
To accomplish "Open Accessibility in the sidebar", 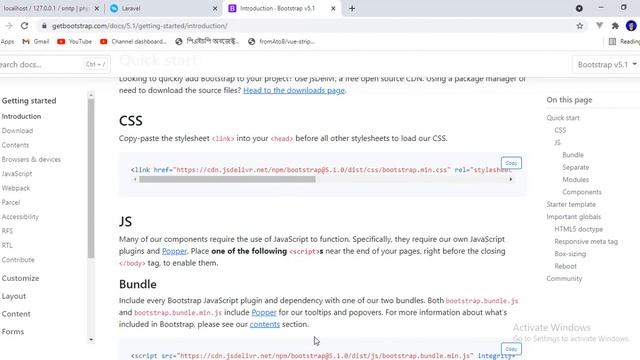I will click(x=20, y=217).
